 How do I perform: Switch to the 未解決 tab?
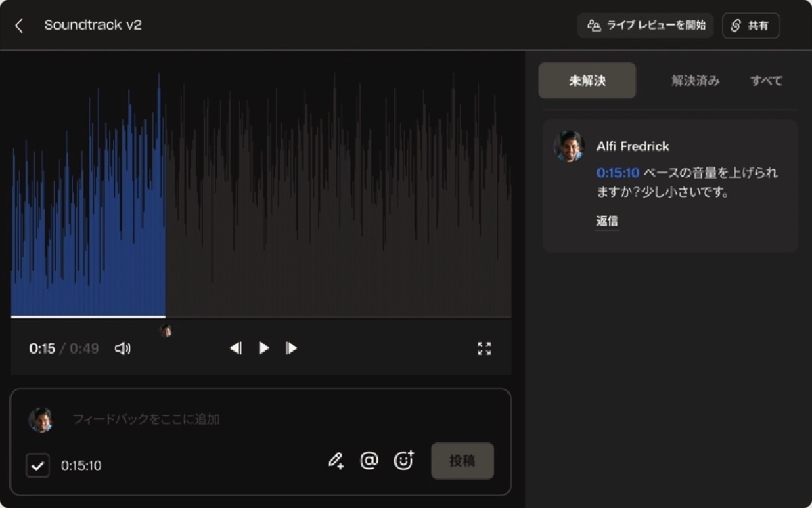coord(587,81)
